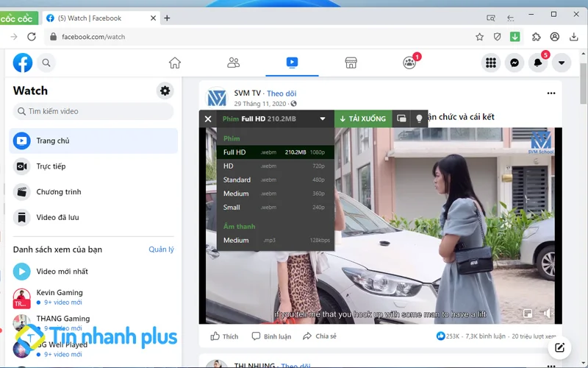This screenshot has height=368, width=588.
Task: Click Theo dõi next to SVM TV
Action: click(x=282, y=93)
